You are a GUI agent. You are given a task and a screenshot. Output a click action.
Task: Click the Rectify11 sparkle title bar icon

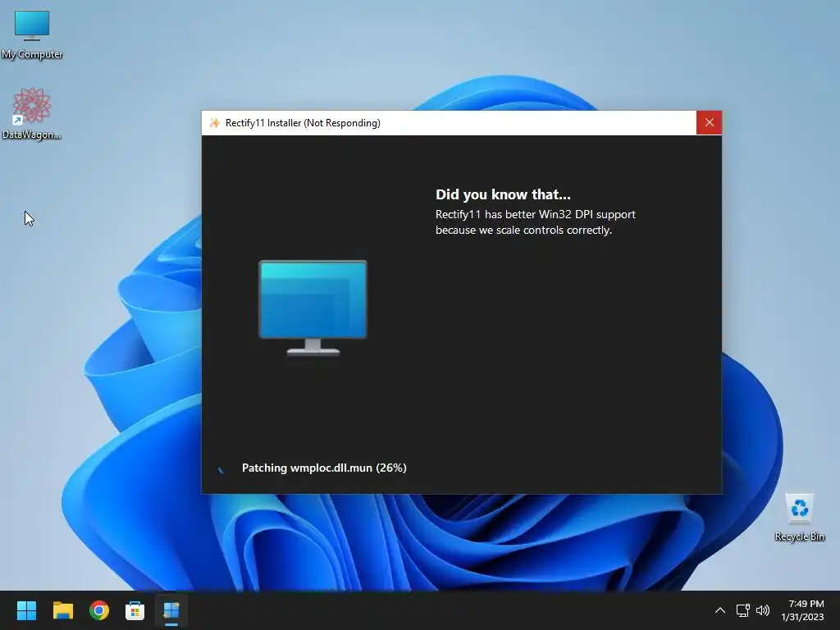[x=214, y=123]
